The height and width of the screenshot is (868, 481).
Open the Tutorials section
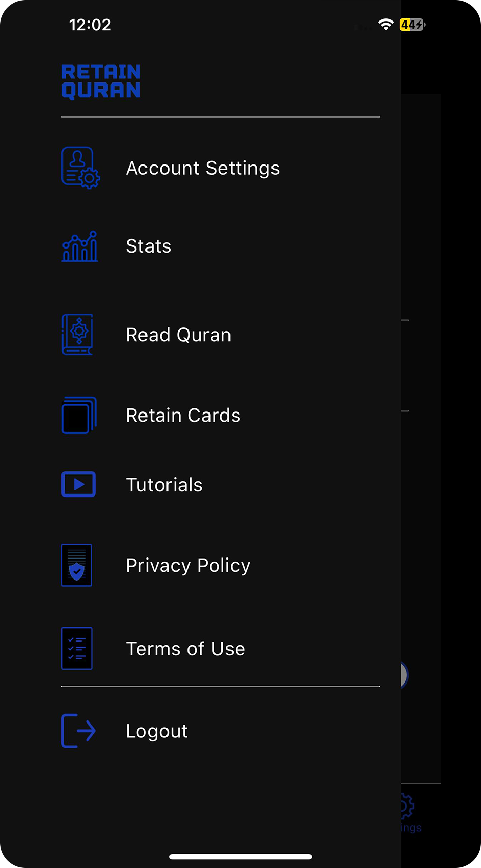tap(164, 485)
